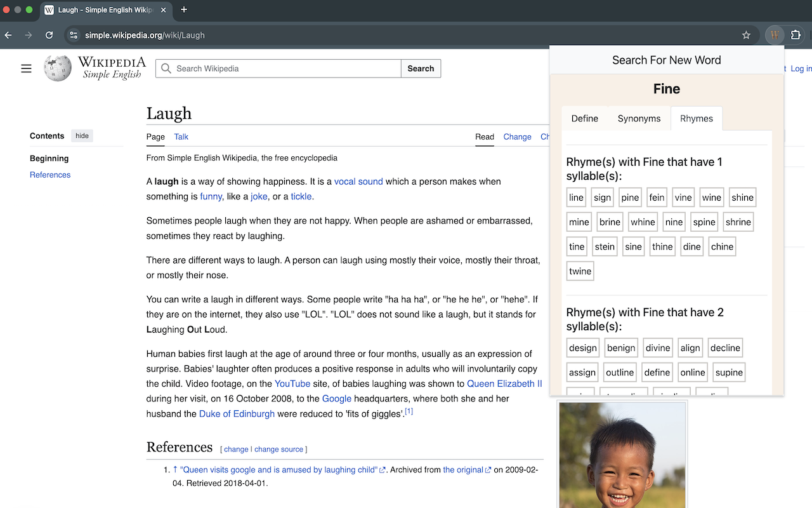The image size is (812, 508).
Task: Follow the "tickle" link
Action: 301,196
